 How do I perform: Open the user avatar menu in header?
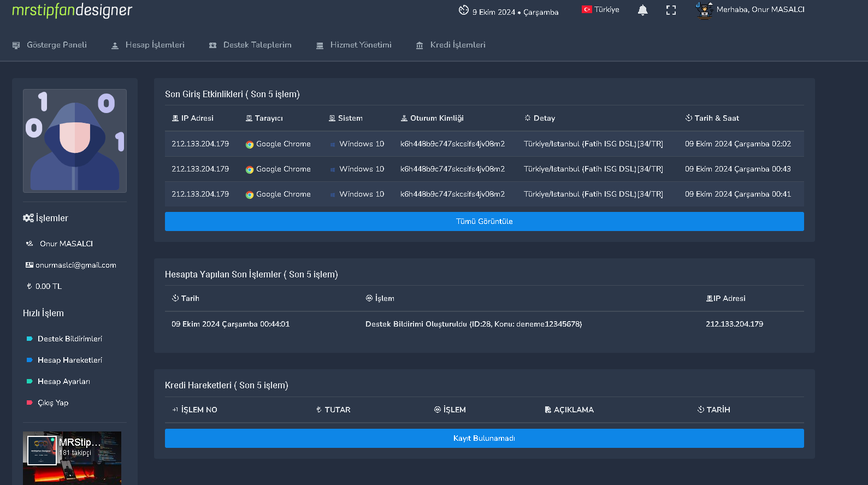pos(704,10)
